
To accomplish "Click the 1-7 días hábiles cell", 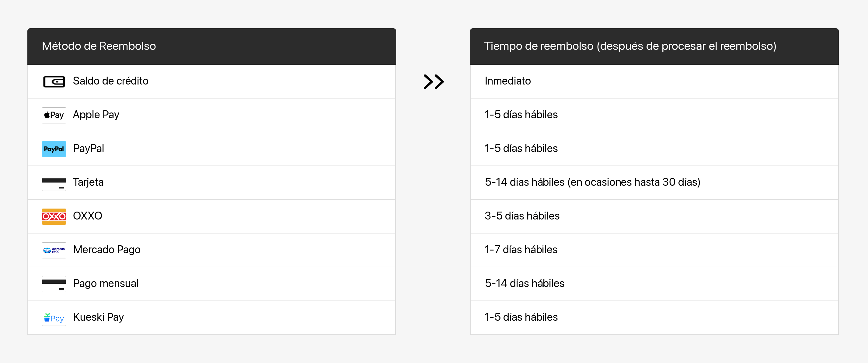I will (x=521, y=250).
